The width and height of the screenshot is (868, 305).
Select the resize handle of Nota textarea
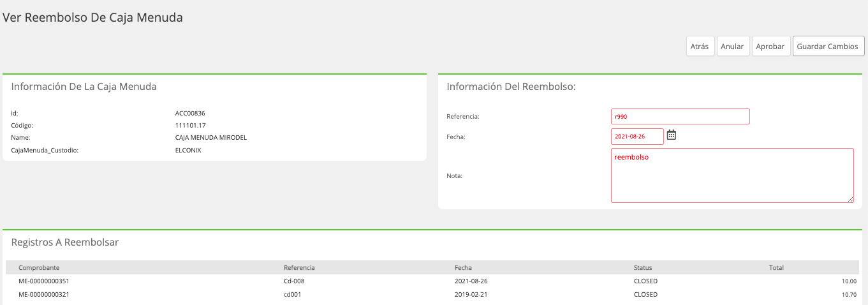(x=850, y=199)
